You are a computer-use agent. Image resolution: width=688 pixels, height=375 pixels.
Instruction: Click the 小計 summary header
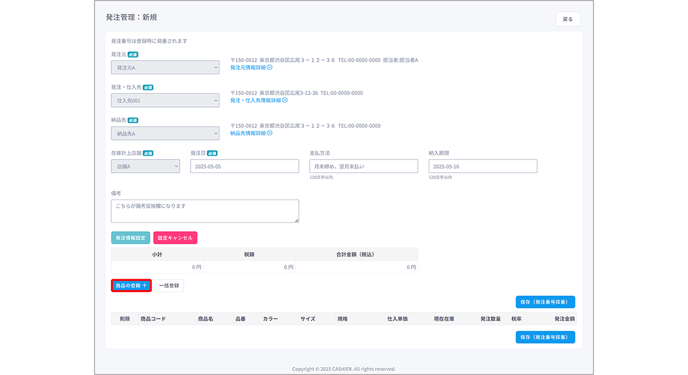tap(157, 254)
